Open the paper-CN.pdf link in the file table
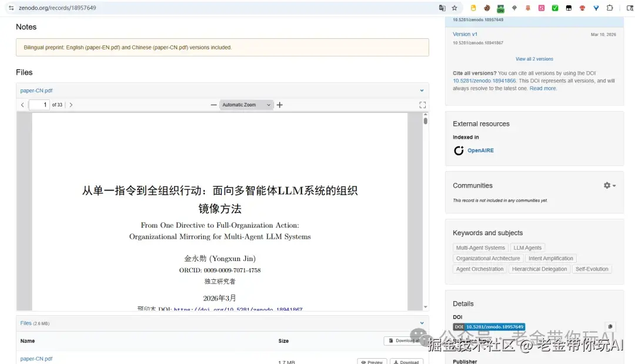The width and height of the screenshot is (635, 364). [x=36, y=359]
